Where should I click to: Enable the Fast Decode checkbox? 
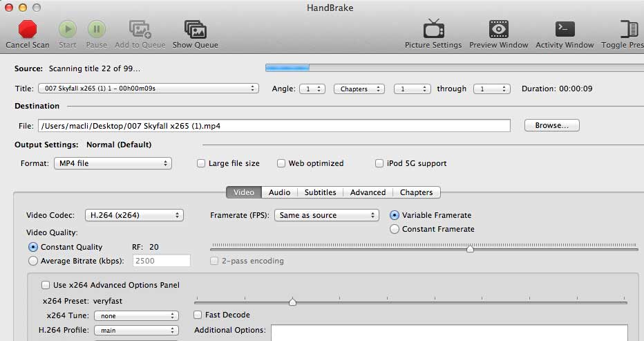point(198,315)
